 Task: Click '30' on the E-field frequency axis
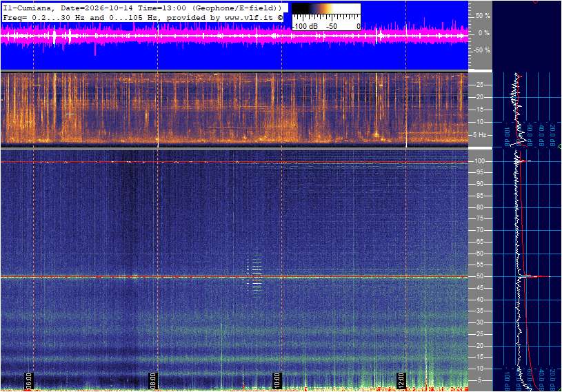coord(479,322)
